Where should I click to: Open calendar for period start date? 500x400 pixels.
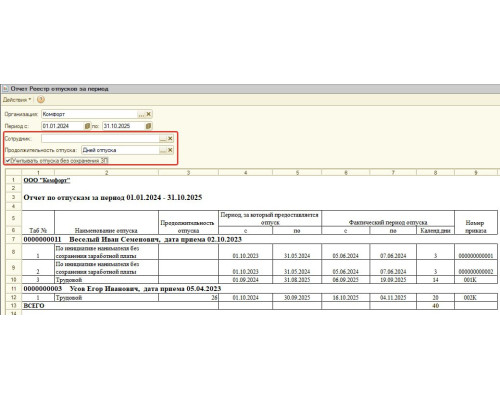pos(87,126)
